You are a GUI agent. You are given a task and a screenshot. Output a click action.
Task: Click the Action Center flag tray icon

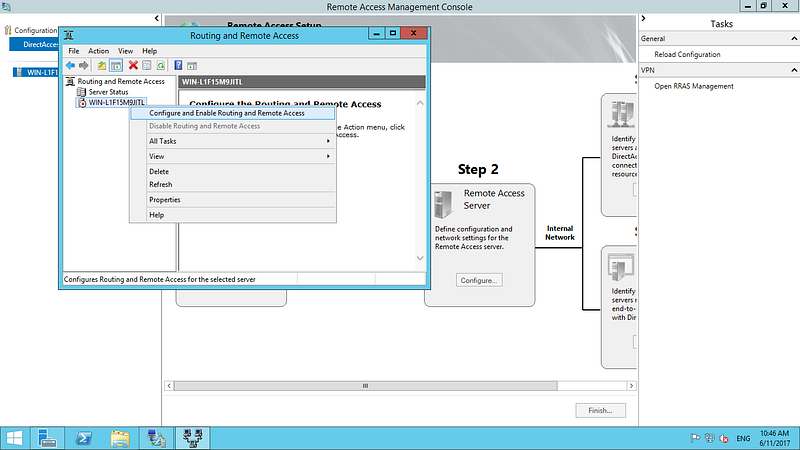[695, 438]
